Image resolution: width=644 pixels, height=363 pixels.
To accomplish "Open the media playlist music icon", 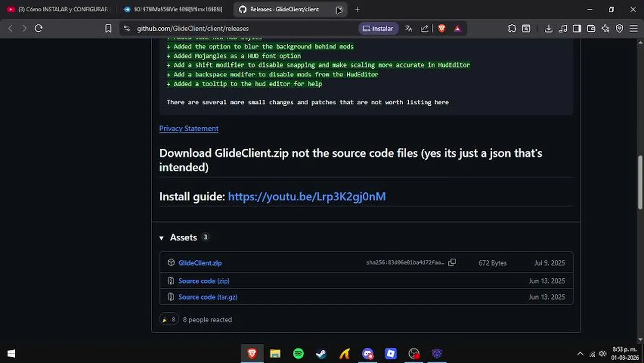I will tap(563, 29).
